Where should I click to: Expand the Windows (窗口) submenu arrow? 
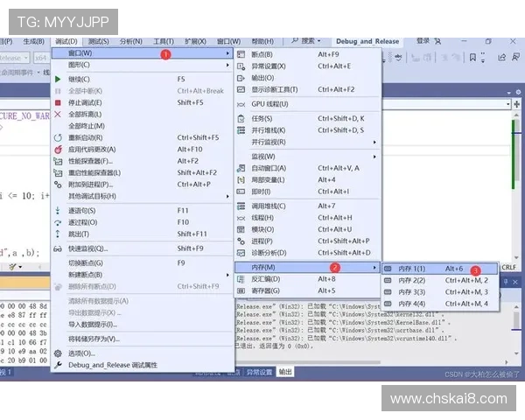click(x=227, y=53)
